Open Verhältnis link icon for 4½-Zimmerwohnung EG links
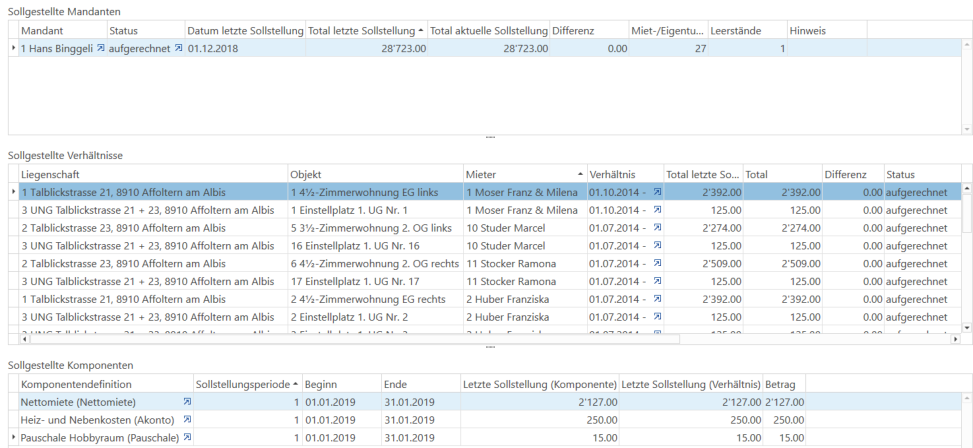The width and height of the screenshot is (973, 448). pos(658,192)
